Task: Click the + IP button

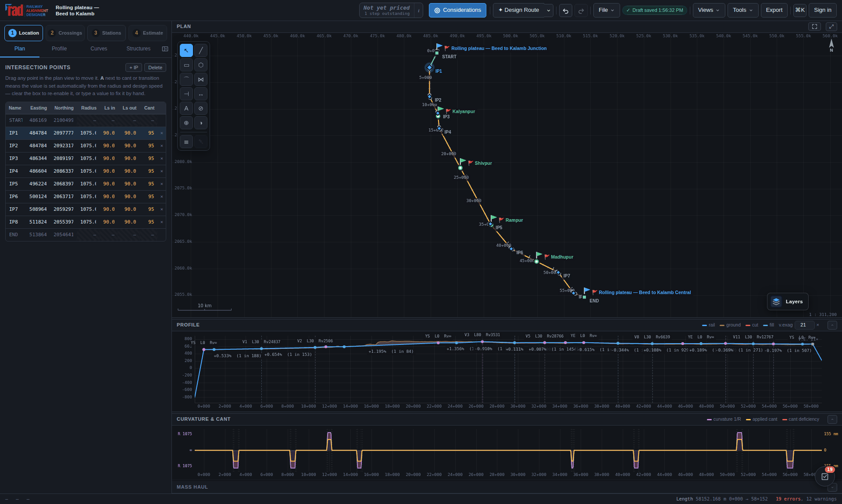Action: point(134,67)
